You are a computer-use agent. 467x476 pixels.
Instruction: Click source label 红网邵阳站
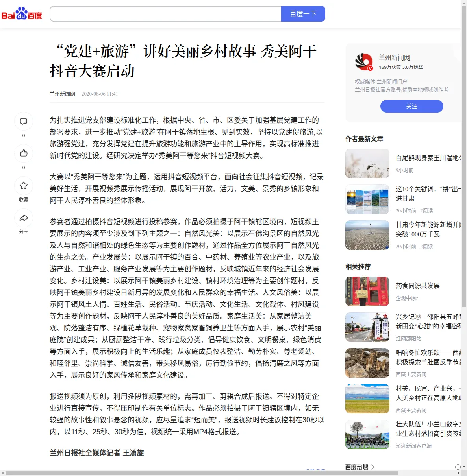tap(408, 339)
